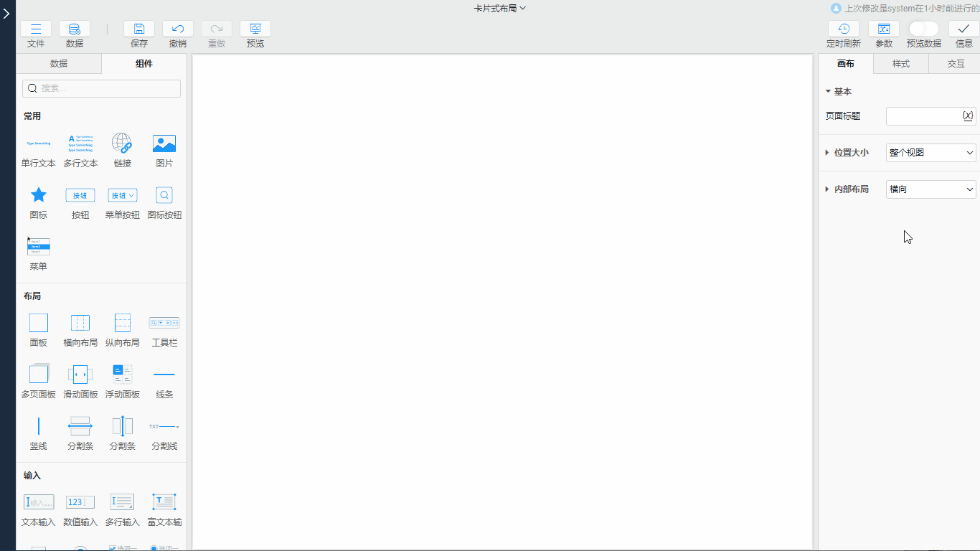Click the Save (保存) toolbar icon

(x=139, y=29)
